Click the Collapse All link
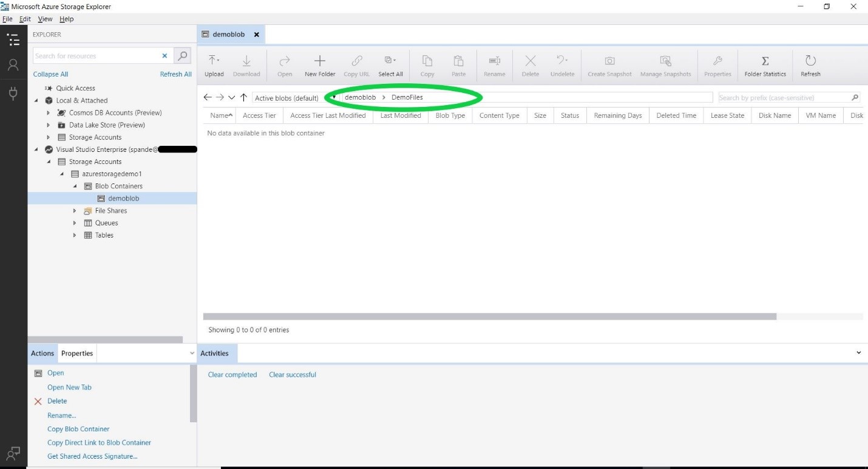The height and width of the screenshot is (469, 868). click(x=50, y=74)
